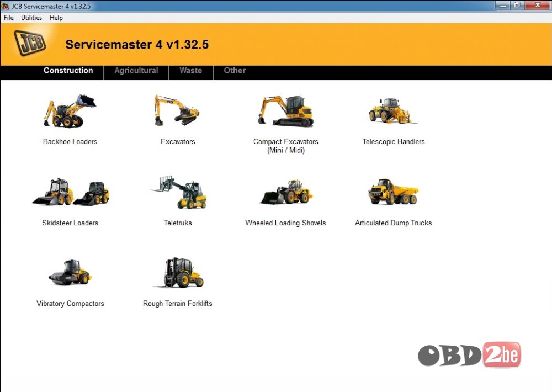This screenshot has height=392, width=552.
Task: Switch to the Other tab
Action: tap(235, 71)
